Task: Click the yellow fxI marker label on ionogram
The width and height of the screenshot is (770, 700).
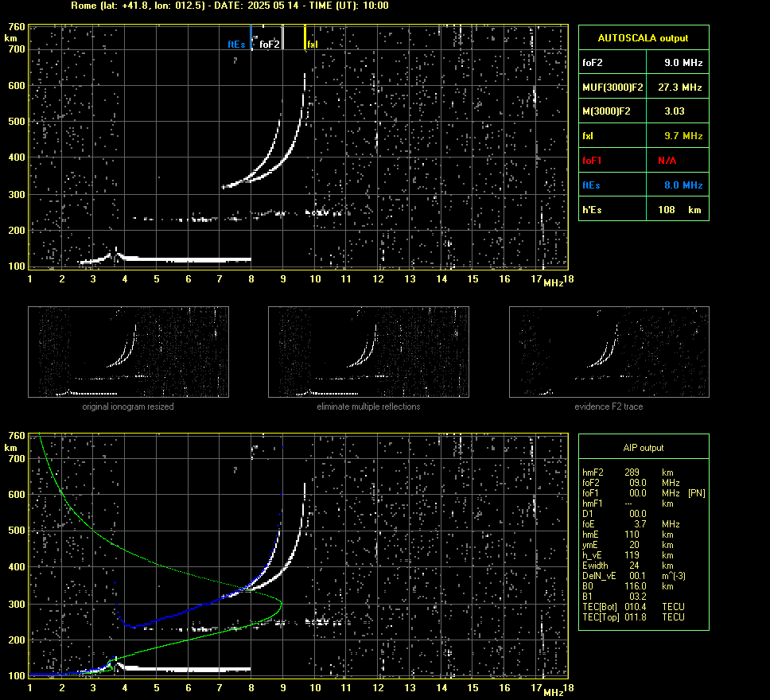Action: [313, 45]
